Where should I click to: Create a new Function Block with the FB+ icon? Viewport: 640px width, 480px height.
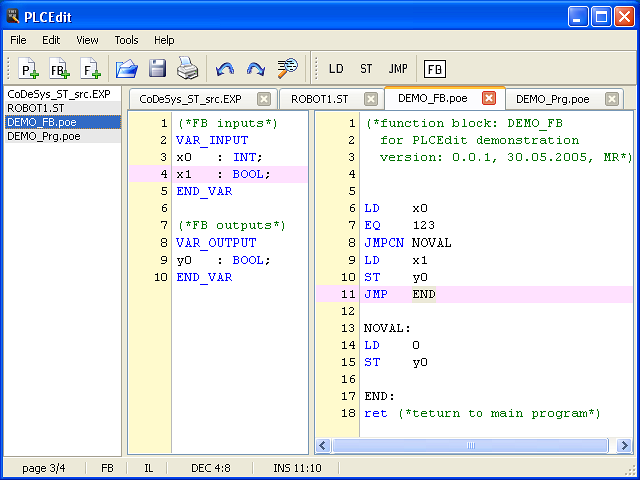coord(60,69)
